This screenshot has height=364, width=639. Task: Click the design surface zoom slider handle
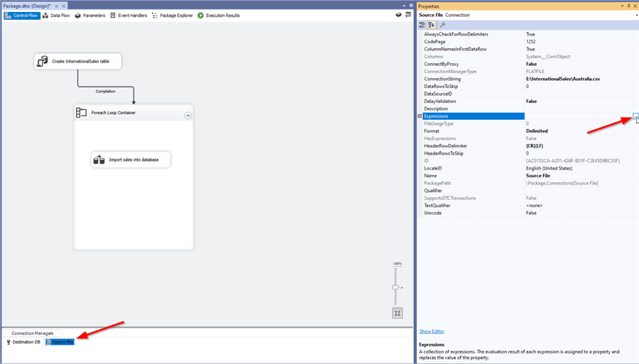coord(396,287)
